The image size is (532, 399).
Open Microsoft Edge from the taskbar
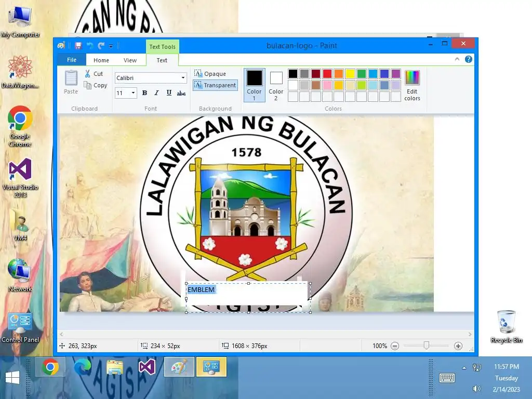[83, 367]
